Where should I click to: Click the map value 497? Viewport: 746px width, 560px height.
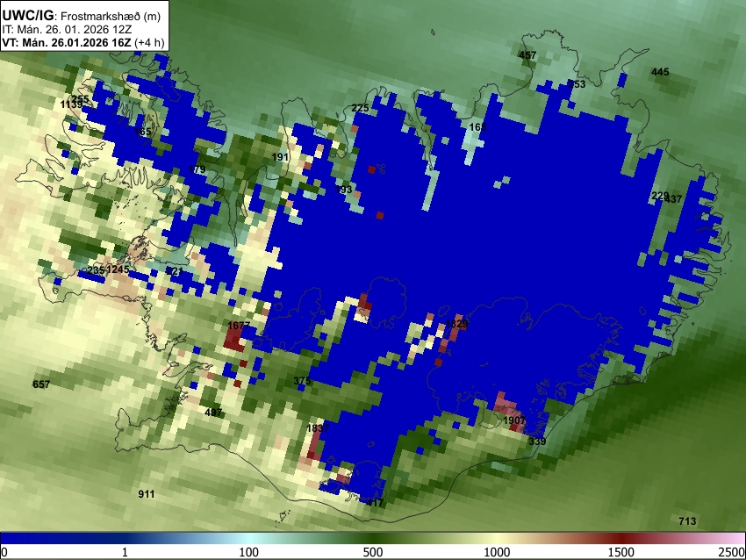[x=213, y=412]
